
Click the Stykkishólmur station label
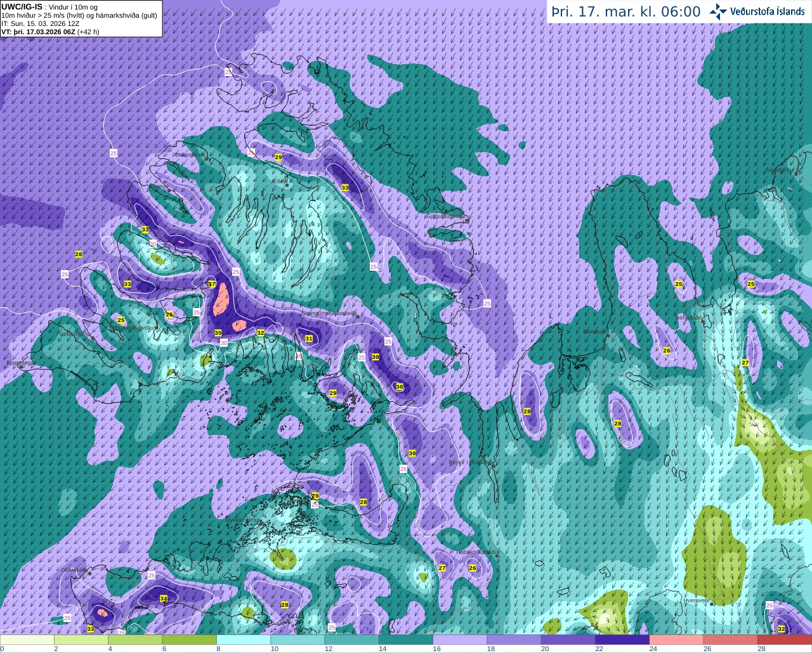243,519
